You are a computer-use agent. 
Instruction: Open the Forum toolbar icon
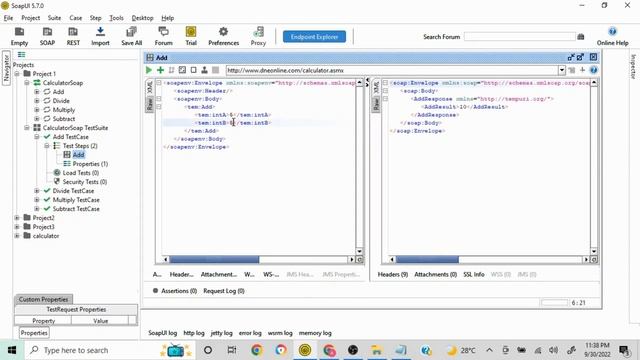coord(163,36)
